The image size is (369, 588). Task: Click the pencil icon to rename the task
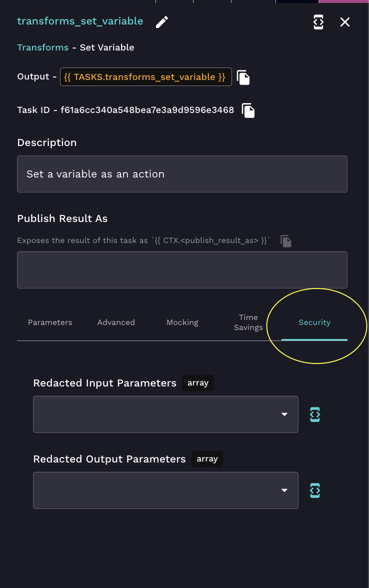(x=162, y=22)
